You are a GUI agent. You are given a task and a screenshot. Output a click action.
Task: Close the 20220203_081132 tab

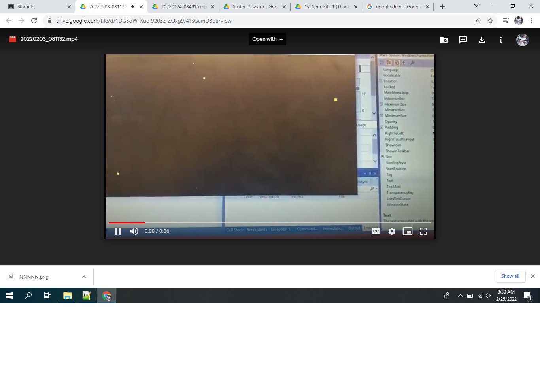pyautogui.click(x=141, y=7)
